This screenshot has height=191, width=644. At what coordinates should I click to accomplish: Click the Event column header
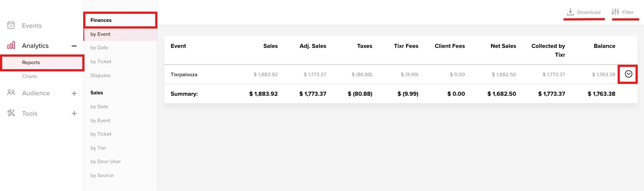tap(178, 46)
